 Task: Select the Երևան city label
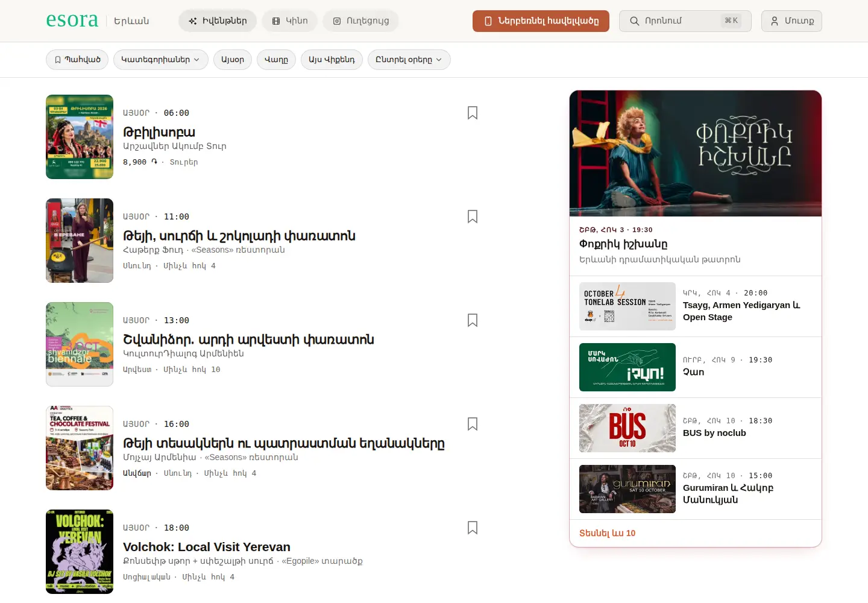[131, 21]
